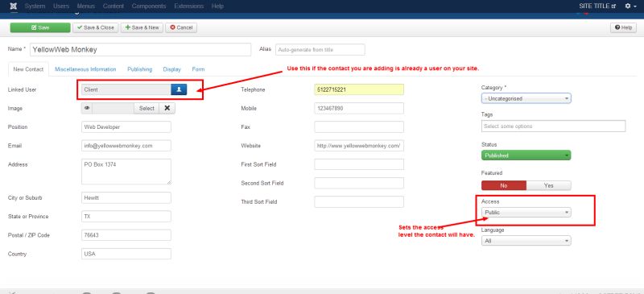Image resolution: width=644 pixels, height=294 pixels.
Task: Open the Users menu
Action: click(x=61, y=6)
